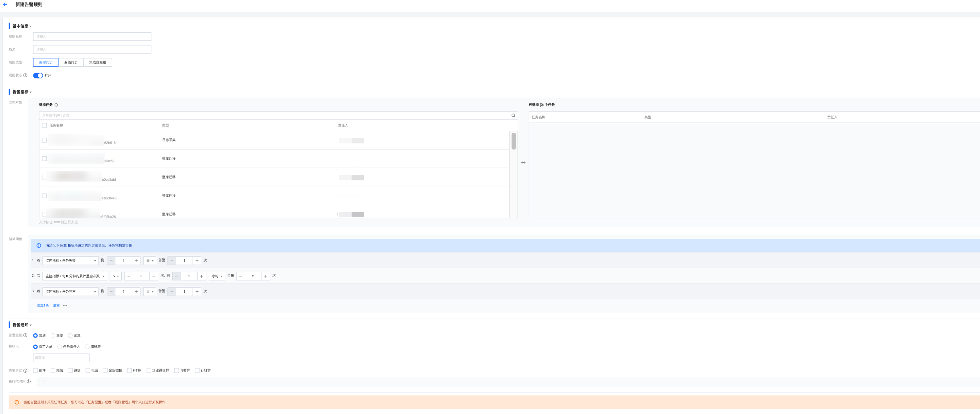Click refresh icon next to 选择任务

pos(56,105)
